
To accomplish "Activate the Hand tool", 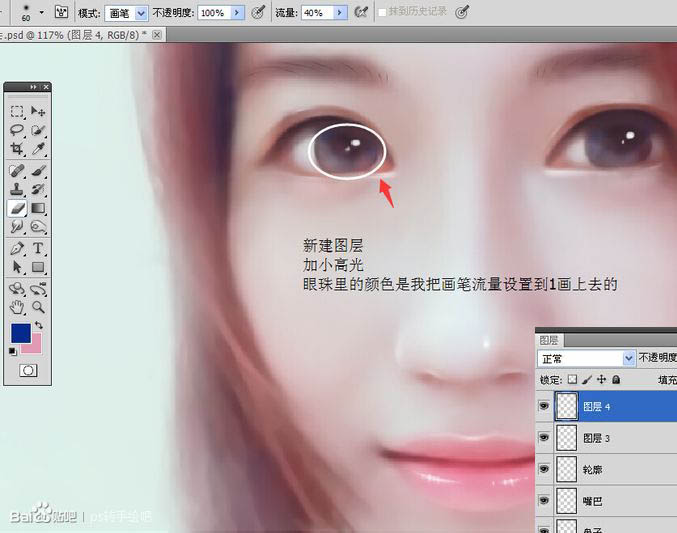I will point(17,307).
